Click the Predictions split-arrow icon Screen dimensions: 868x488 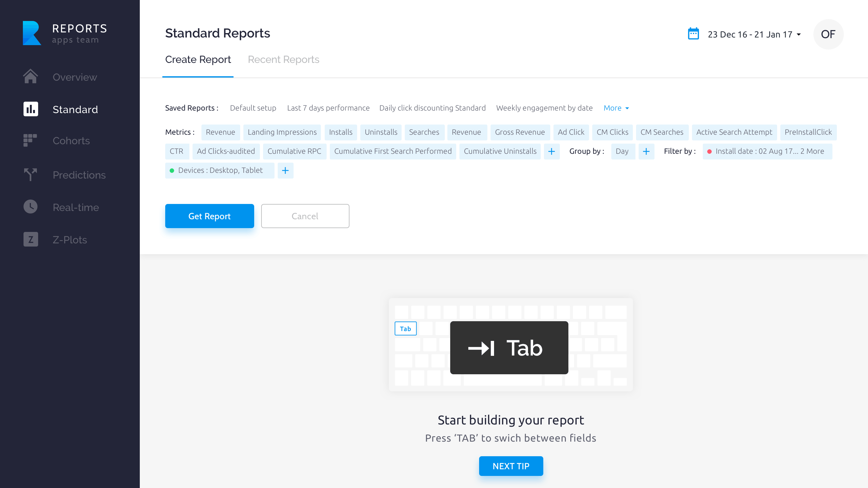coord(30,174)
